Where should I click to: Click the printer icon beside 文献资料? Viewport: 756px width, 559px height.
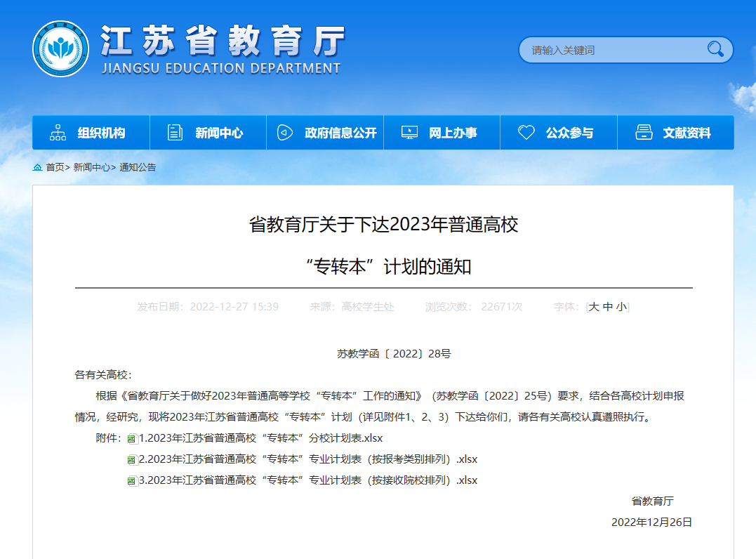[x=644, y=132]
